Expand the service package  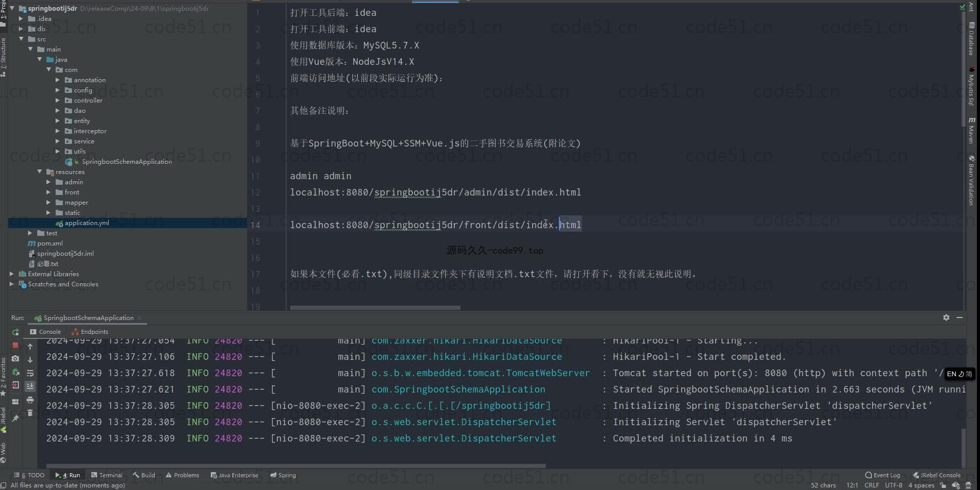pyautogui.click(x=58, y=141)
